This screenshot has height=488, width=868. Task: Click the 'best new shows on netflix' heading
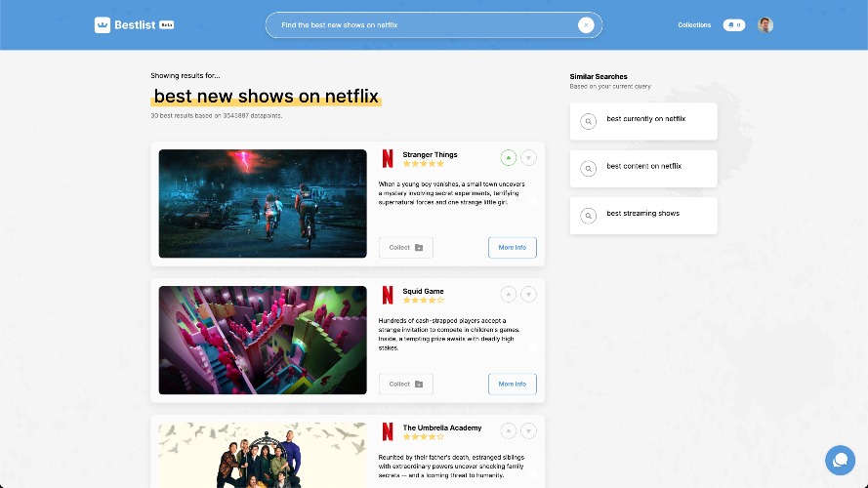pyautogui.click(x=266, y=96)
